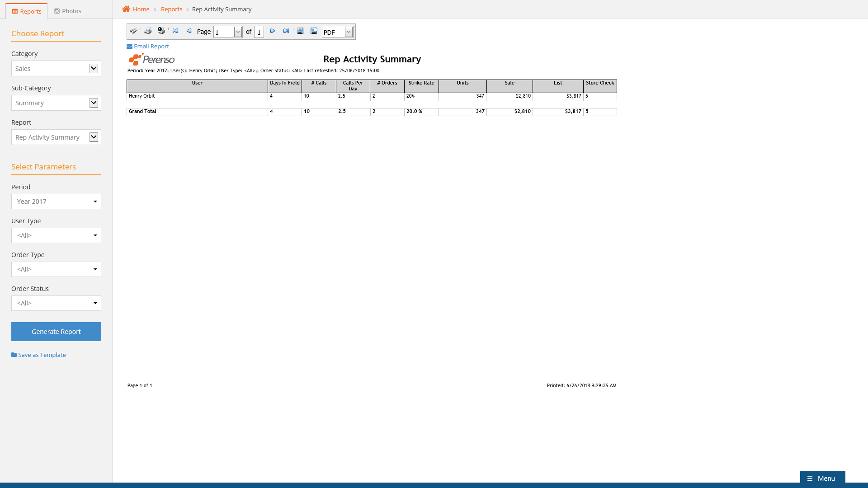Image resolution: width=868 pixels, height=488 pixels.
Task: Expand the Order Status dropdown
Action: tap(56, 303)
